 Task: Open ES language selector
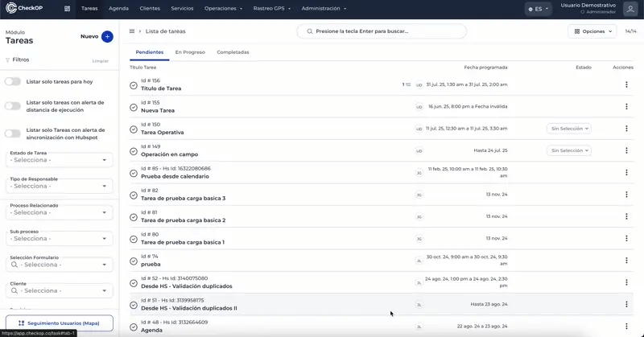coord(538,9)
